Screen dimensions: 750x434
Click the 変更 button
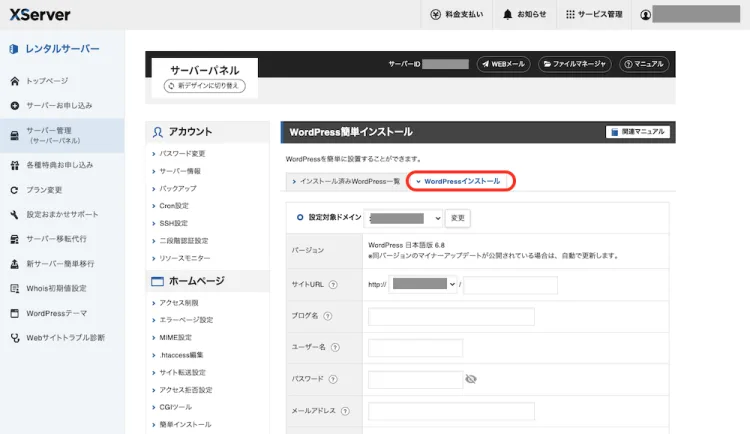[x=458, y=218]
